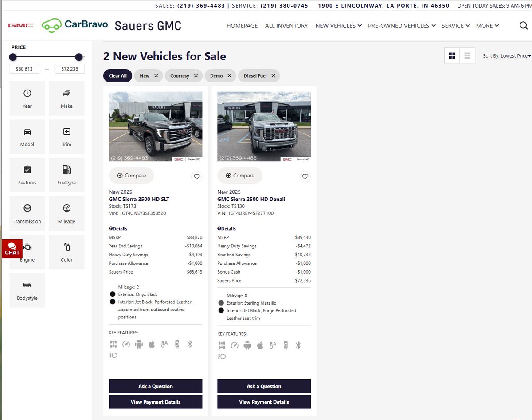Viewport: 532px width, 420px height.
Task: Favorite the Sierra 2500 HD Denali
Action: [305, 177]
